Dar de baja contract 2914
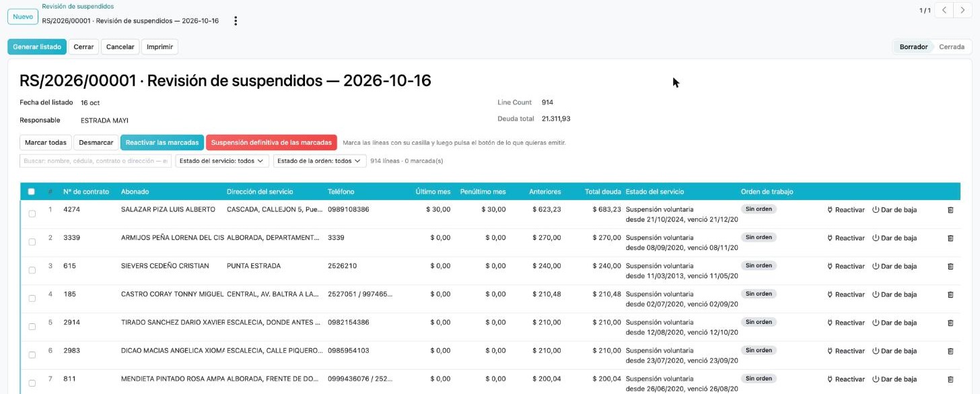The width and height of the screenshot is (980, 394). tap(895, 323)
